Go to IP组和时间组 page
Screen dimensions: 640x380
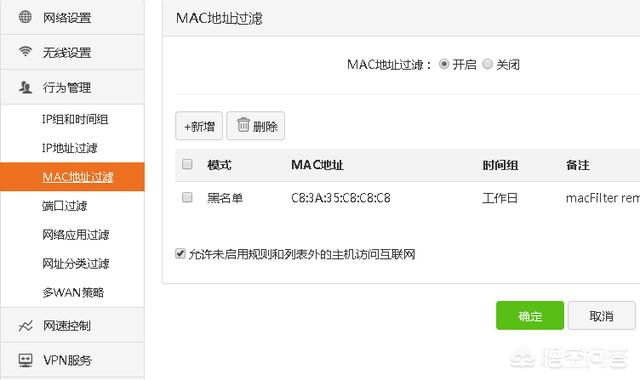pos(75,119)
